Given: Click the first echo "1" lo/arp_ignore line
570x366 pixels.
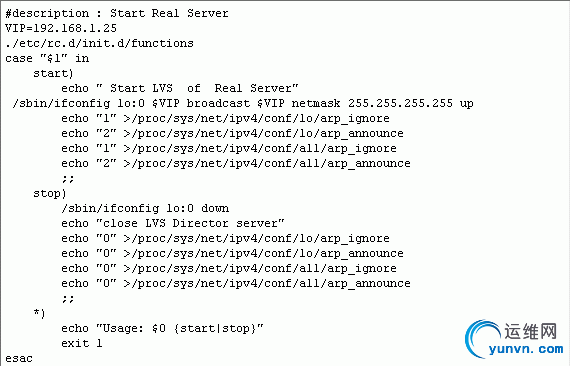Looking at the screenshot, I should (225, 118).
